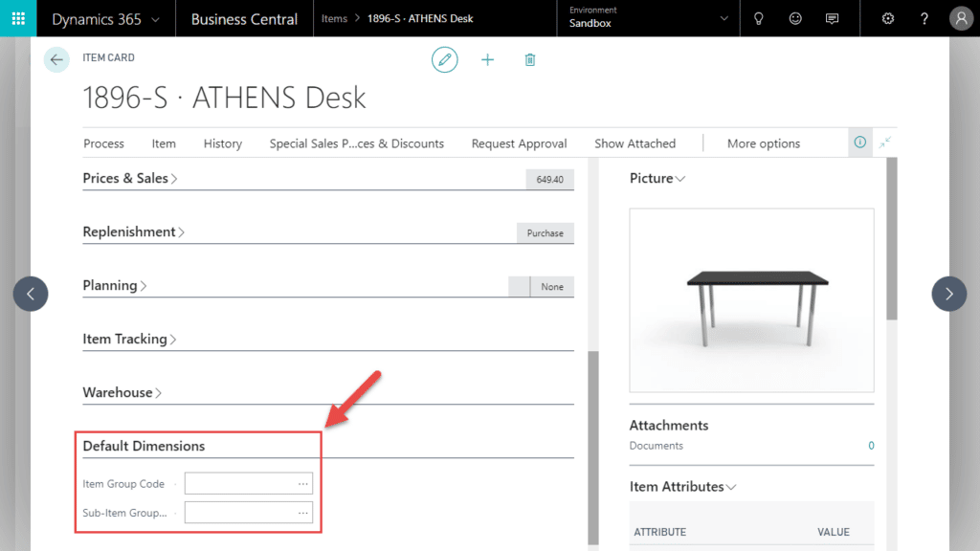Open notifications with the message icon

pyautogui.click(x=832, y=17)
